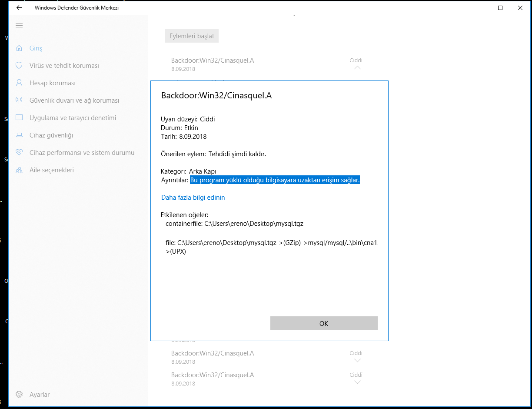Go back with the arrow icon
Viewport: 532px width, 409px height.
(19, 8)
